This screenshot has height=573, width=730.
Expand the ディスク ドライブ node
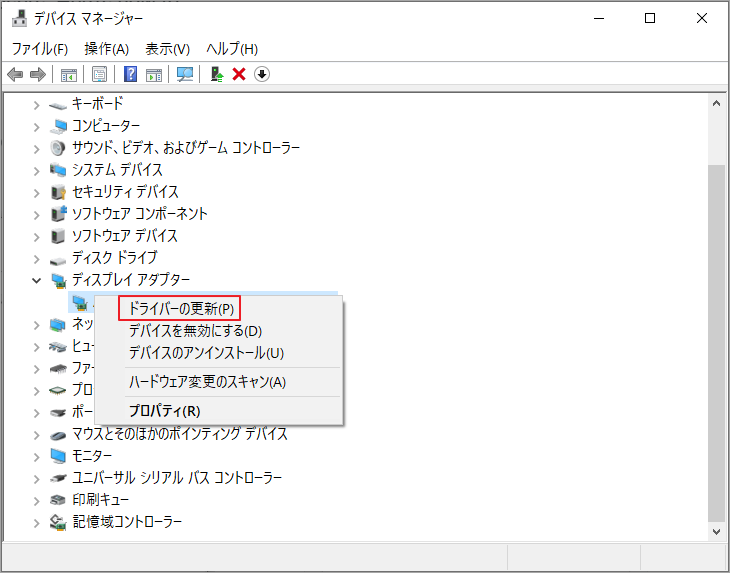coord(36,259)
